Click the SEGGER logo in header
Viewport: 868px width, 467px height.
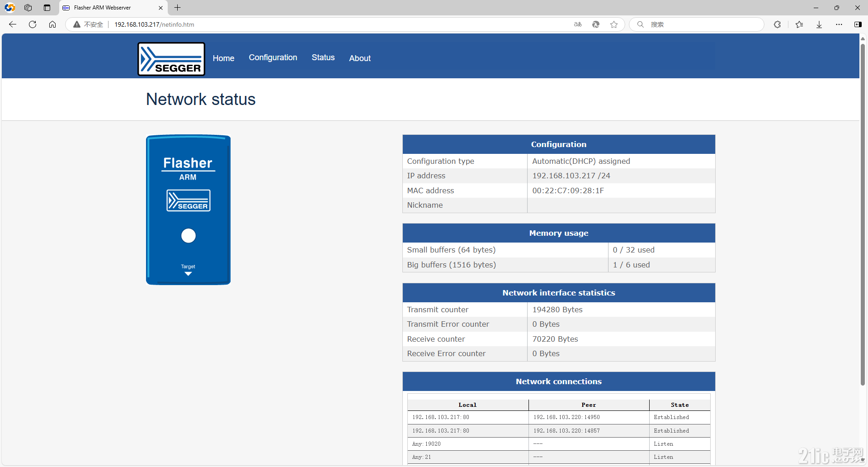[171, 59]
